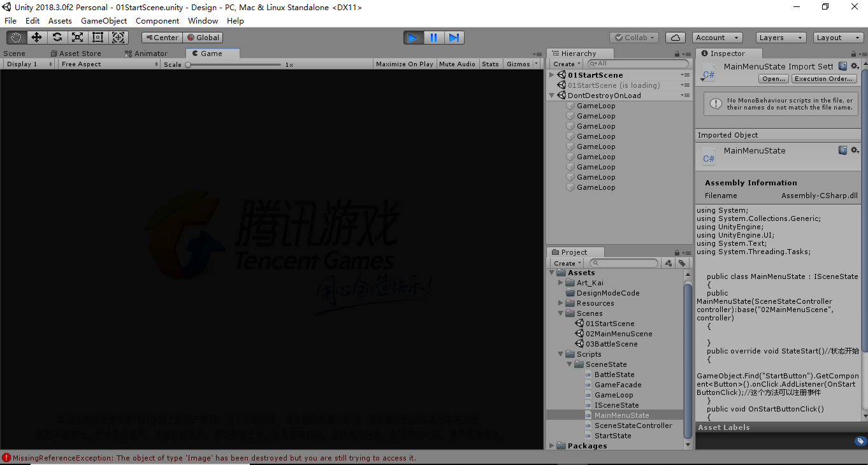Select the Move tool
The height and width of the screenshot is (465, 868).
pos(36,38)
